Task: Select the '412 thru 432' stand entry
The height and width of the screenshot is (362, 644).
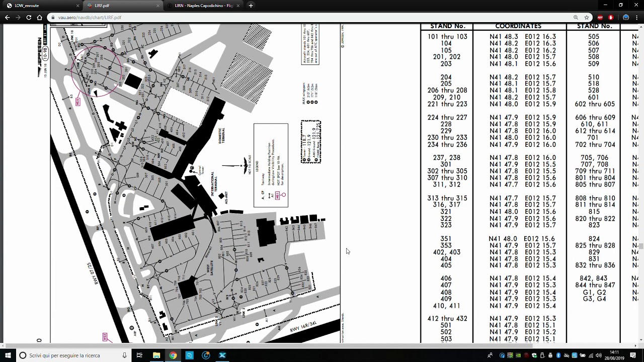Action: (447, 319)
